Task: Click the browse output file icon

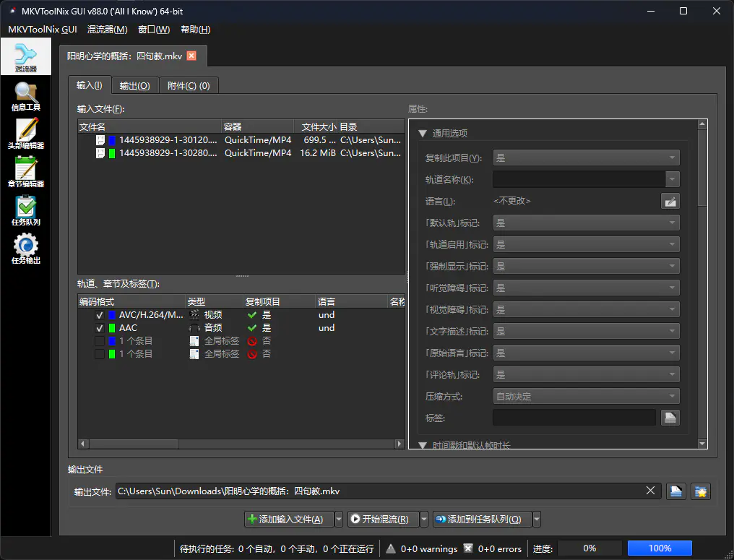Action: pyautogui.click(x=675, y=491)
